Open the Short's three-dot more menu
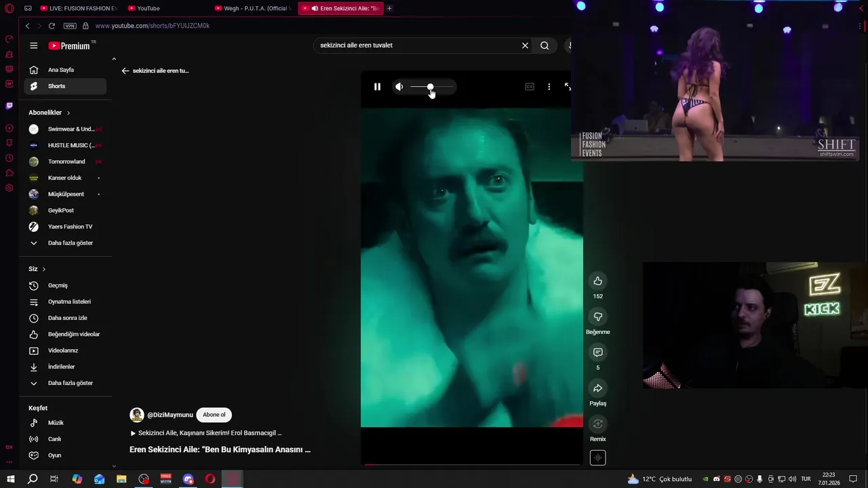The image size is (868, 488). (x=549, y=87)
